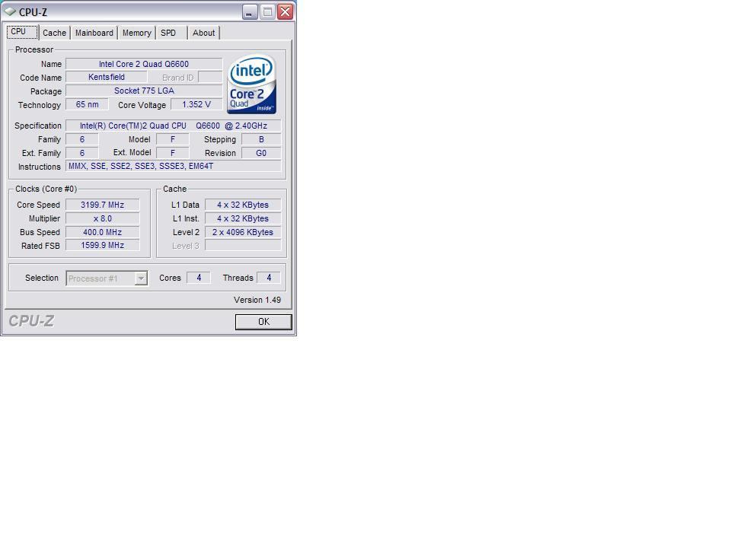Select the CPU tab
The image size is (750, 560).
[22, 31]
